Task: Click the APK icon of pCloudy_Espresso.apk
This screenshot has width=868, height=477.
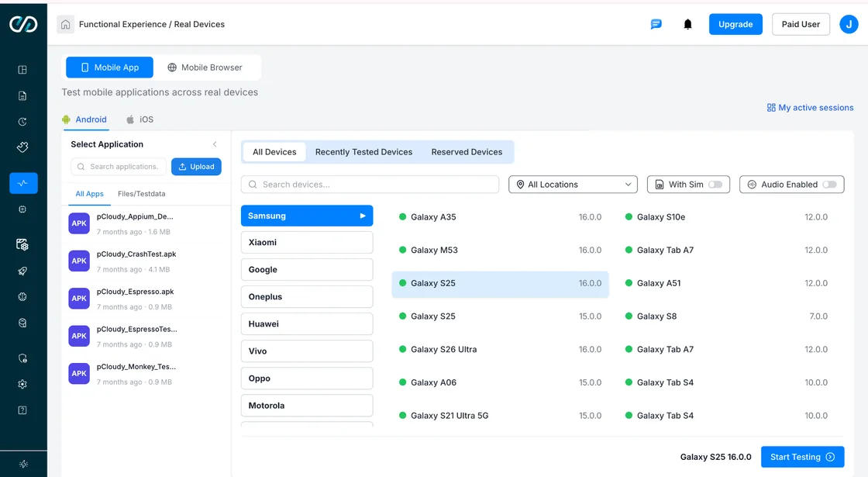Action: tap(79, 299)
